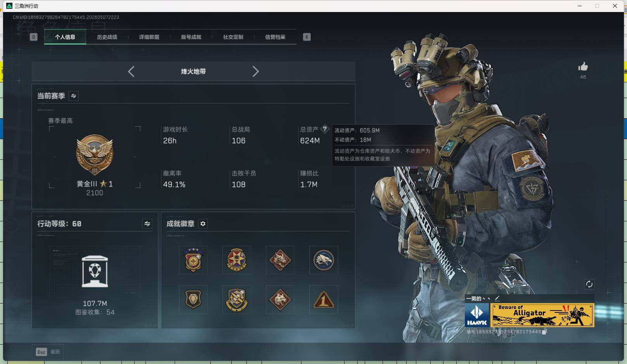Click the 击败干员 108 value

coord(239,185)
